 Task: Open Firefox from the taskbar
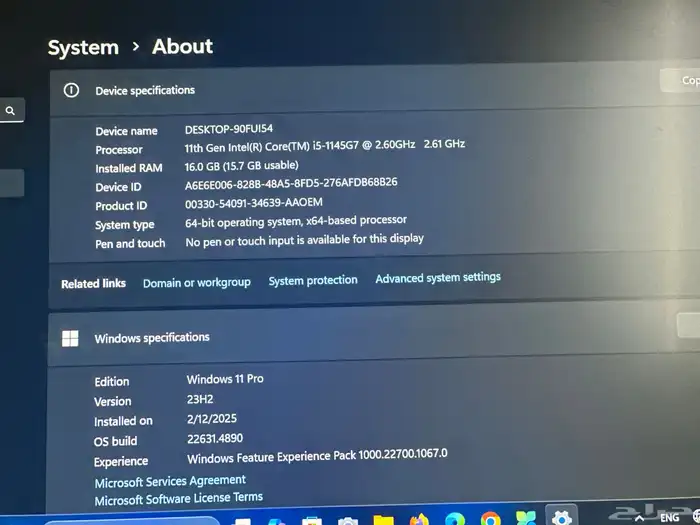(x=419, y=520)
